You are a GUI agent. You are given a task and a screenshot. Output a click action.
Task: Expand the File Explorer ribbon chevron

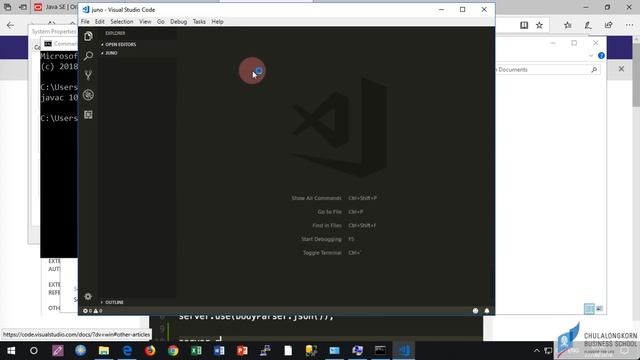coord(591,56)
